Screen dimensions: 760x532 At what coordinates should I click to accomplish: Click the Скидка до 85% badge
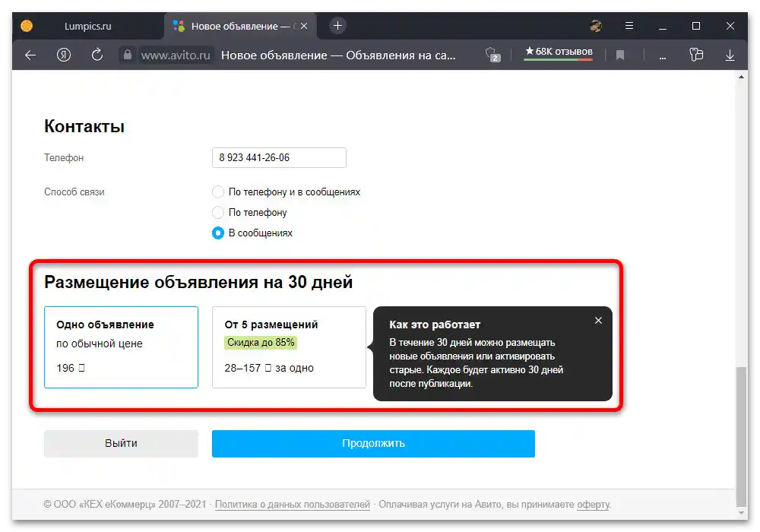pos(261,343)
